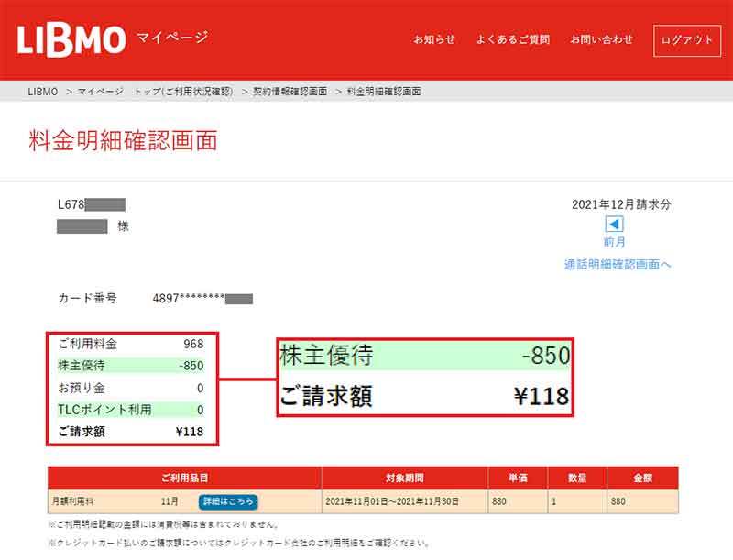Click the 前月 link
This screenshot has width=733, height=560.
pos(614,242)
